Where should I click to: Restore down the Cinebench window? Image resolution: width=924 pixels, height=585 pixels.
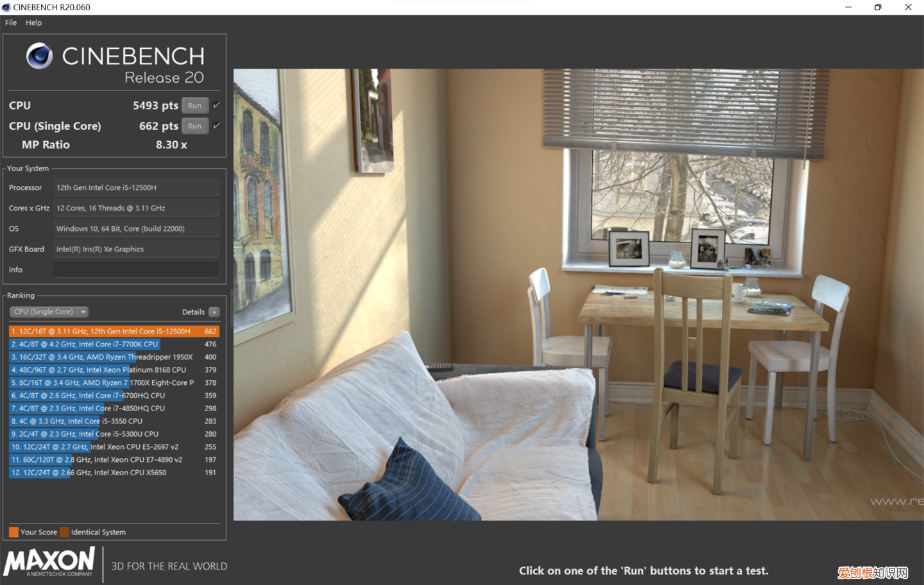[878, 7]
